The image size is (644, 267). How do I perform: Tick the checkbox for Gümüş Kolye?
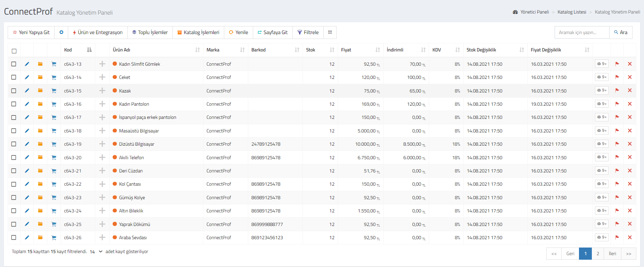click(14, 197)
